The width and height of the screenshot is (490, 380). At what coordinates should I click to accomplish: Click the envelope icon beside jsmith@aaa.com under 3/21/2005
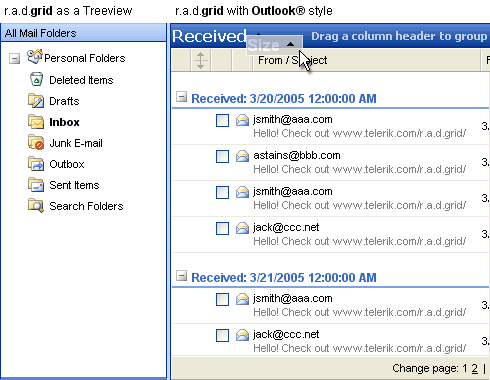point(242,299)
